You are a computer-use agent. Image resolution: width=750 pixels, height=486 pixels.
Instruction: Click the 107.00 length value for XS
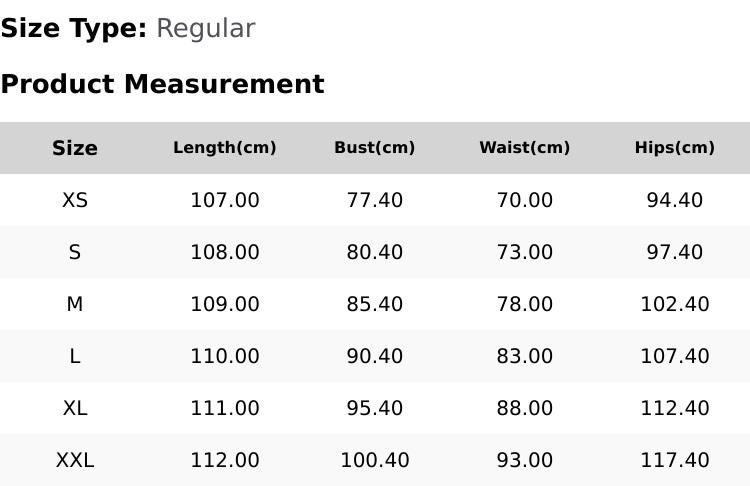[225, 200]
